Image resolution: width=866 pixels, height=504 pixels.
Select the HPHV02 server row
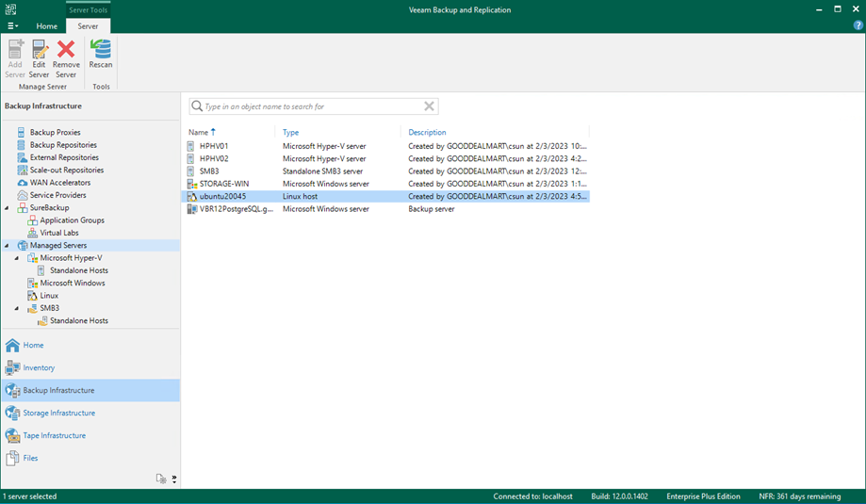pos(387,158)
